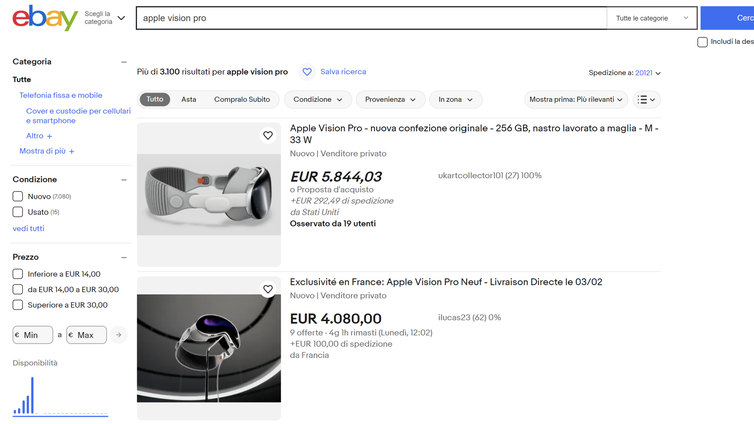Submit the price range arrow button
The width and height of the screenshot is (754, 424).
(x=118, y=335)
